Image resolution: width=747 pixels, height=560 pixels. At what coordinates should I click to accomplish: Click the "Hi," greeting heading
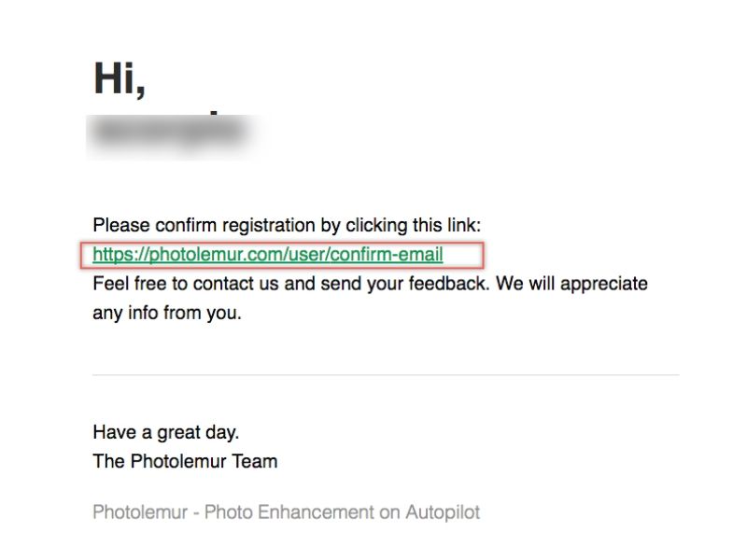(x=119, y=79)
